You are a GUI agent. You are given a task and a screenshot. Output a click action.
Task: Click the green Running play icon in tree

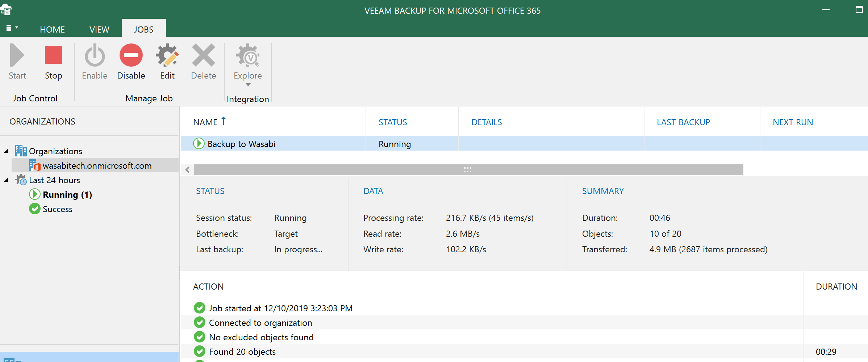35,194
